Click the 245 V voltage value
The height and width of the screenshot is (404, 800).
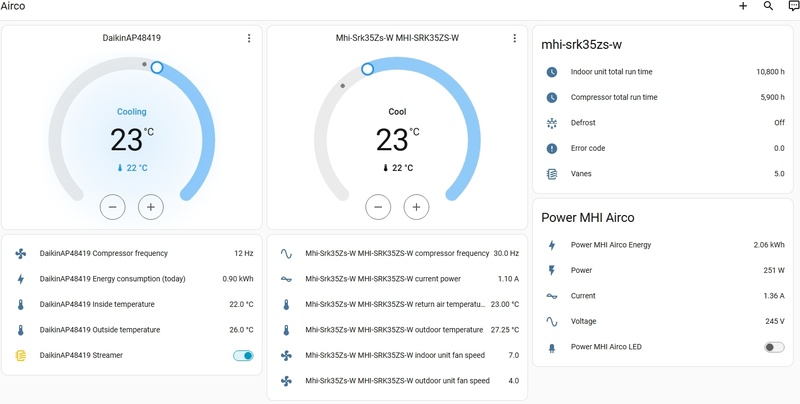[775, 321]
